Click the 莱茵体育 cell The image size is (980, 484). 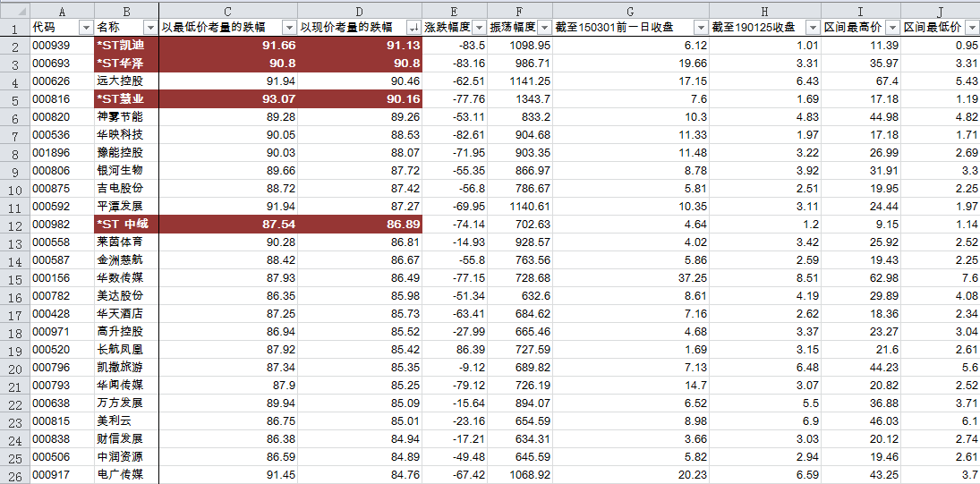pyautogui.click(x=127, y=242)
